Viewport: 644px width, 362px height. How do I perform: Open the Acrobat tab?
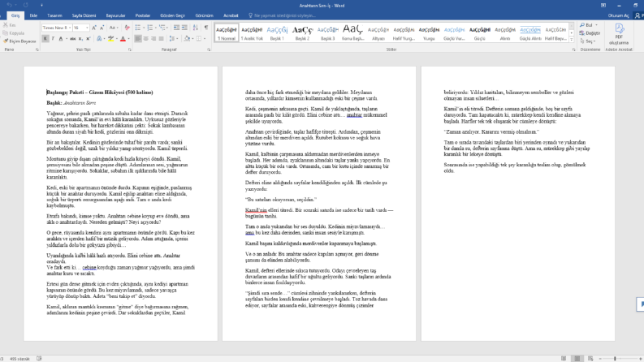231,15
